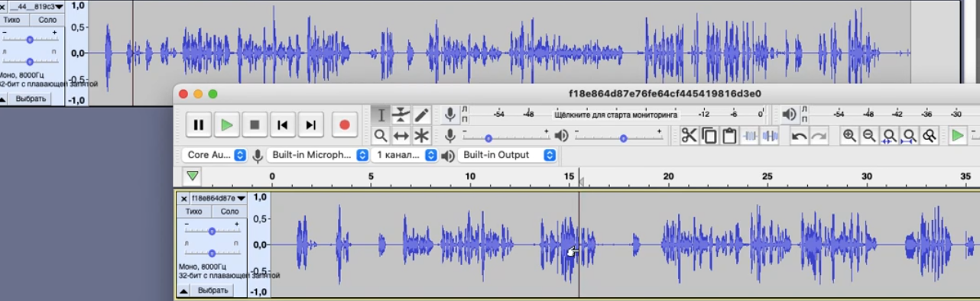The image size is (980, 301).
Task: Undo the last action
Action: [x=800, y=136]
